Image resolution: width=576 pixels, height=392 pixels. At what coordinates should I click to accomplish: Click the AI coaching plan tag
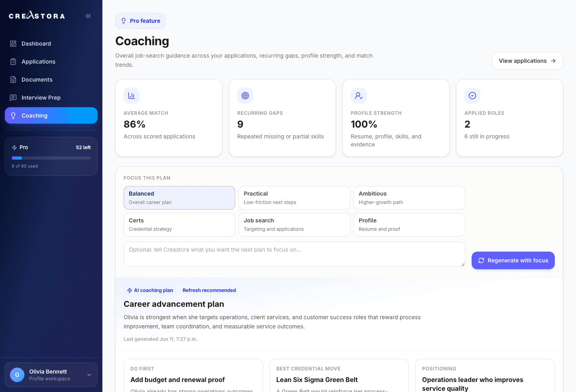pos(150,290)
